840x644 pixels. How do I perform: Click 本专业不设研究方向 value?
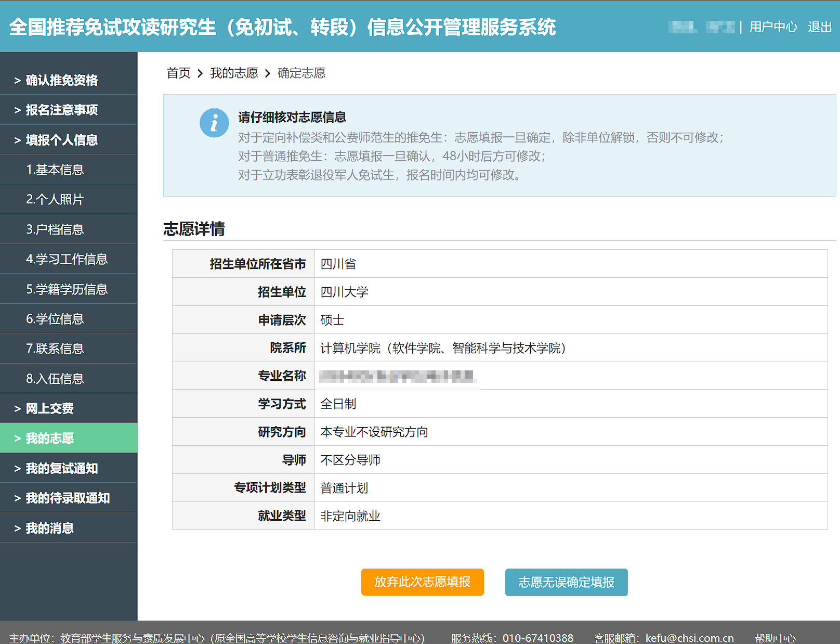click(374, 432)
